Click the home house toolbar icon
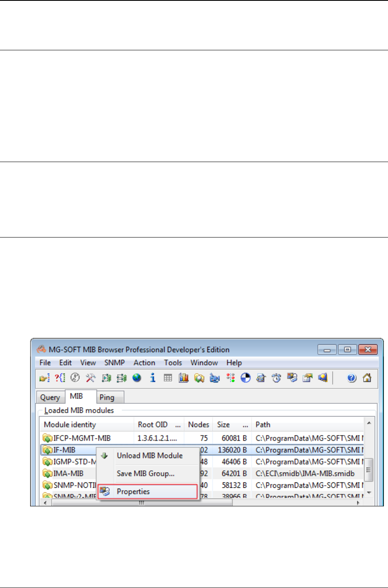 click(367, 378)
